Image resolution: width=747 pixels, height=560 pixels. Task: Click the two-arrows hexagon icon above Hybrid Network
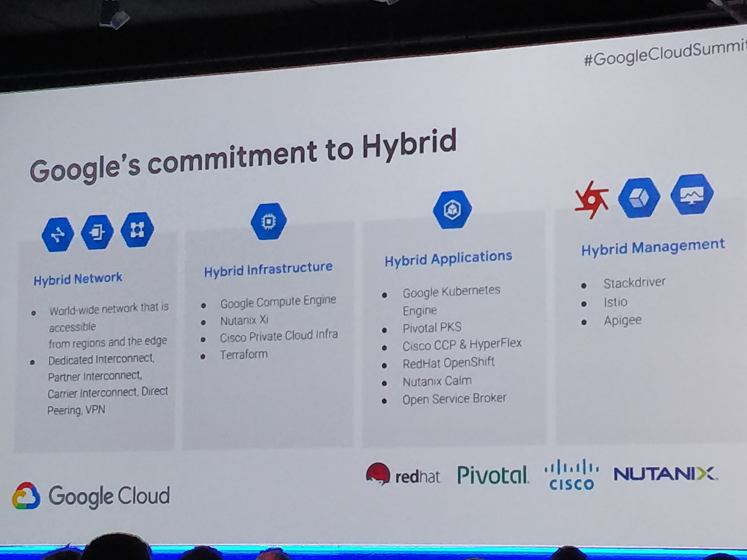[58, 234]
